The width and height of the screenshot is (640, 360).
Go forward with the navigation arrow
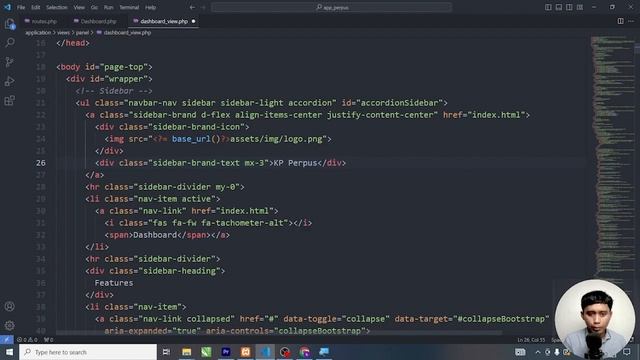pyautogui.click(x=204, y=7)
